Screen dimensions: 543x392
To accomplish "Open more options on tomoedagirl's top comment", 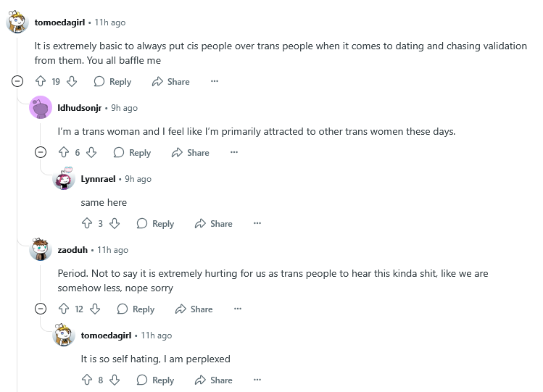I will pyautogui.click(x=214, y=82).
